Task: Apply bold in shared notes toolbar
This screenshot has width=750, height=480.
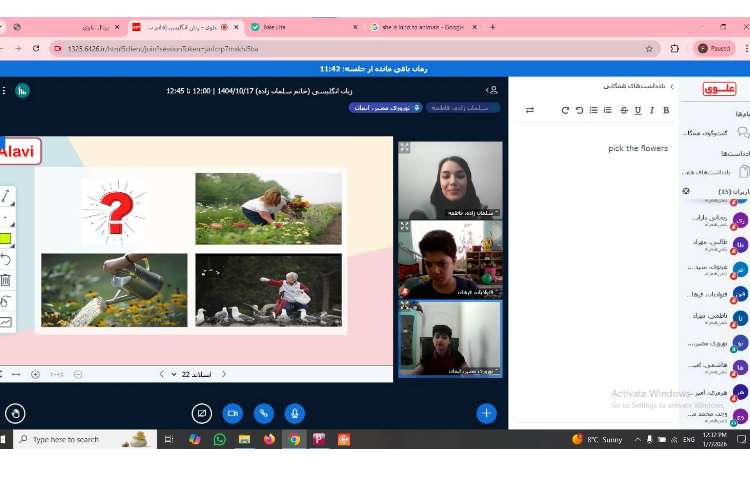Action: coord(666,110)
